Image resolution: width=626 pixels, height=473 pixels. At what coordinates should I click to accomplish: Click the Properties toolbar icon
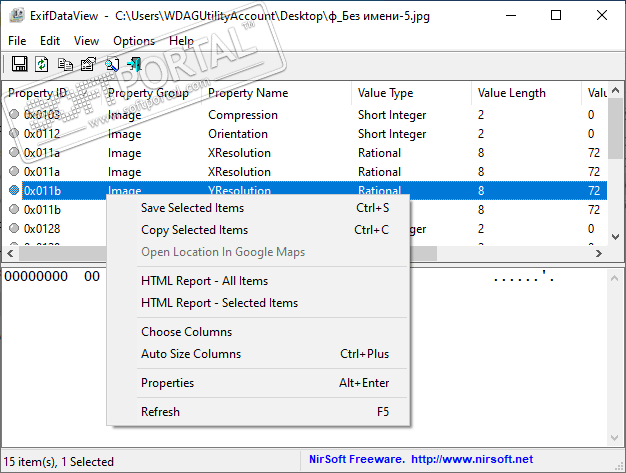tap(88, 64)
